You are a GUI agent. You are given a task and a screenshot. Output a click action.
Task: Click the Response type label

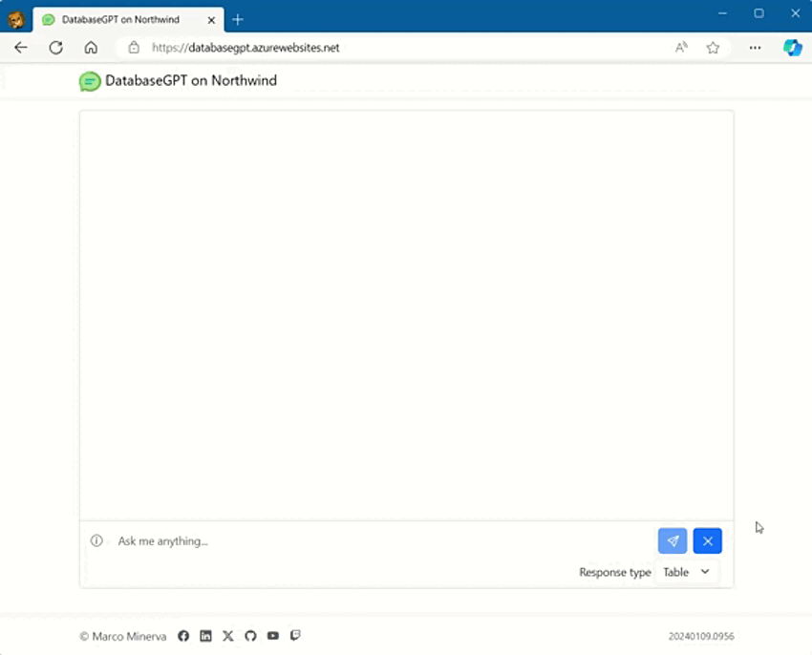pos(614,572)
